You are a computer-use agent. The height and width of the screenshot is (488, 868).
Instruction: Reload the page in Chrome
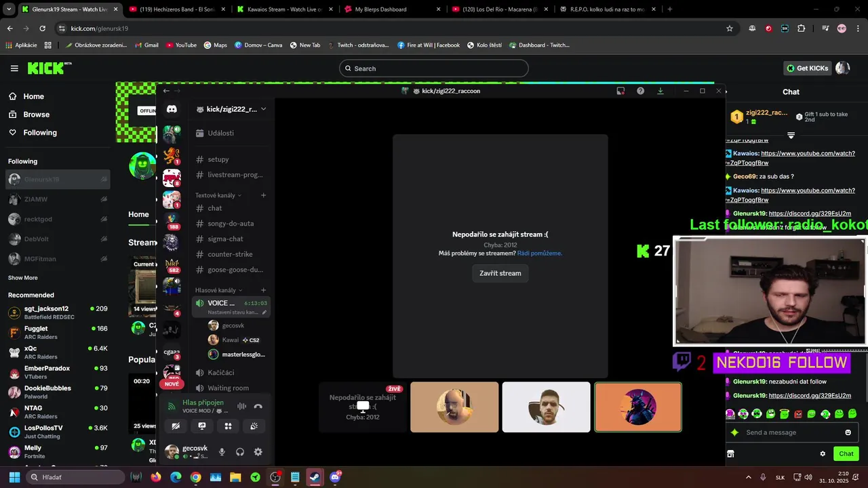pyautogui.click(x=42, y=28)
